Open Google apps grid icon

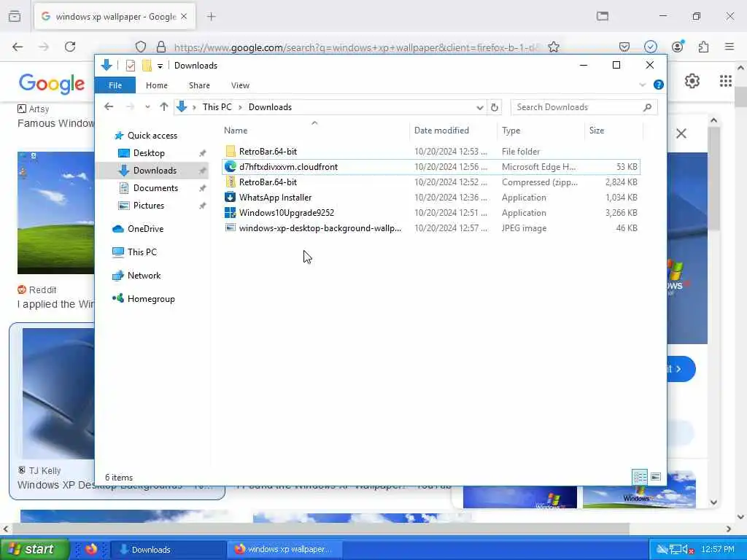click(x=726, y=82)
